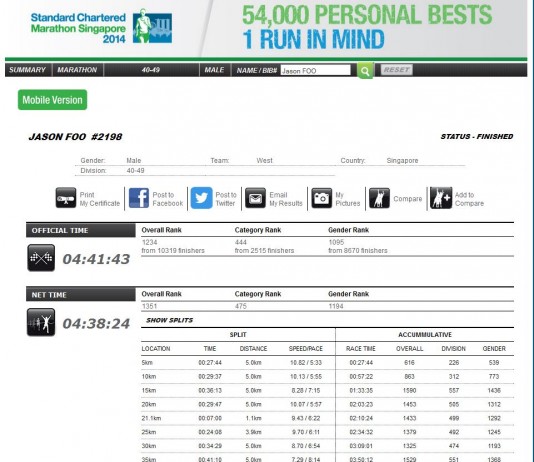Click the Mobile Version button

pyautogui.click(x=52, y=100)
